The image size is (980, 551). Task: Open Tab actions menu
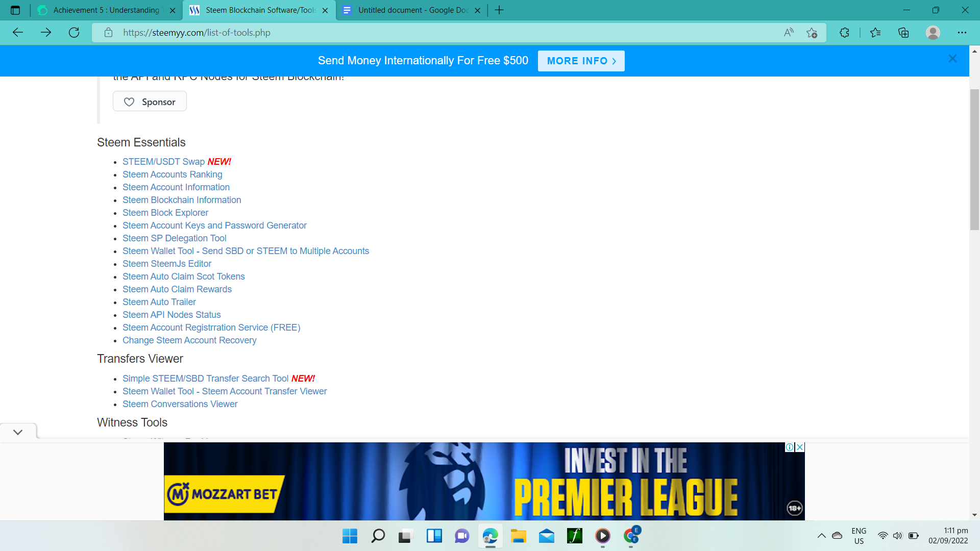[x=15, y=10]
